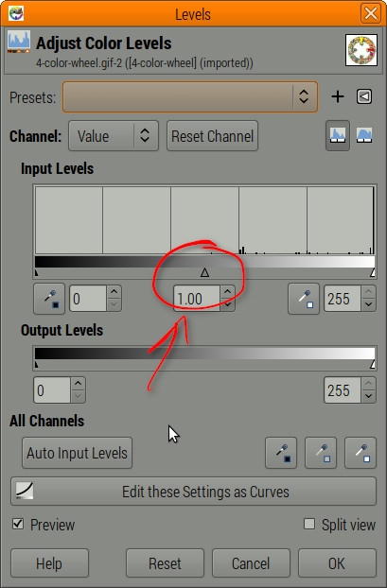The width and height of the screenshot is (387, 588).
Task: Open the Presets dropdown
Action: pos(190,96)
